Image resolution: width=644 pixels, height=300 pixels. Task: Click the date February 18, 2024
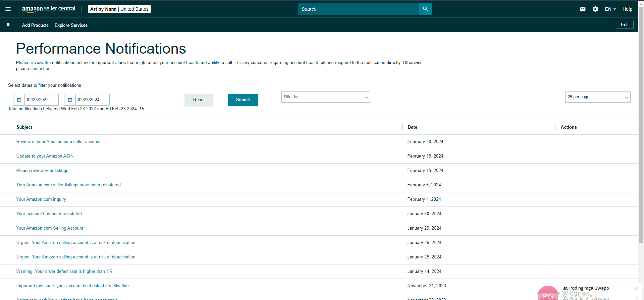coord(425,156)
